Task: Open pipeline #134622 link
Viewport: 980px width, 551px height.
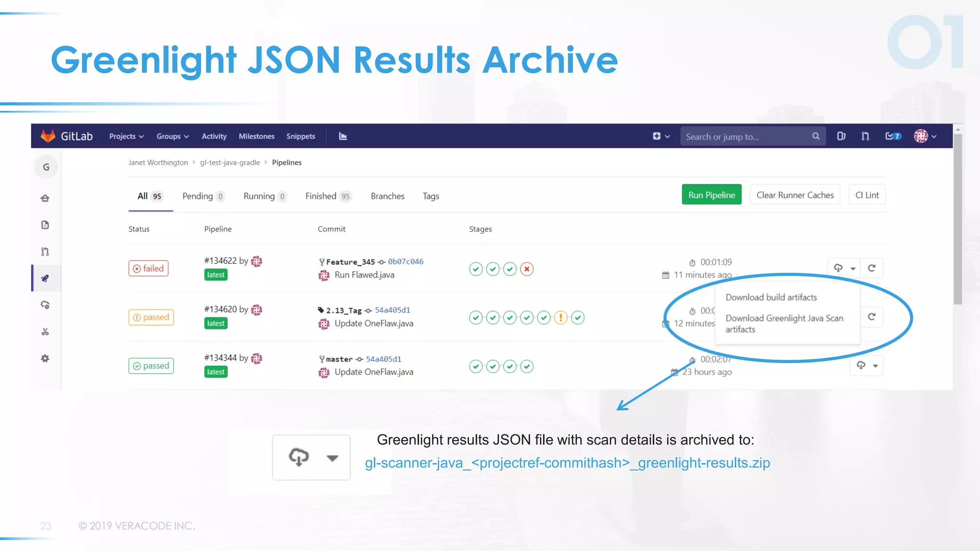Action: coord(220,261)
